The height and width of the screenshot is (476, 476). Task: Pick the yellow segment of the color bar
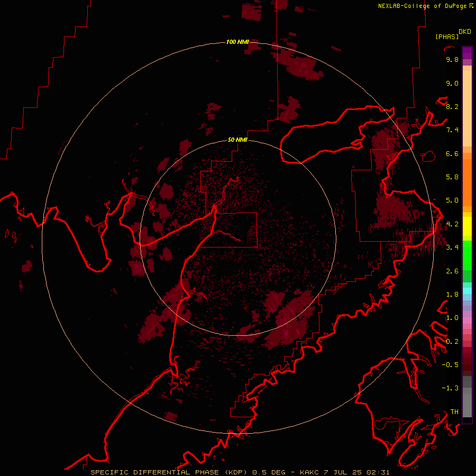click(467, 226)
